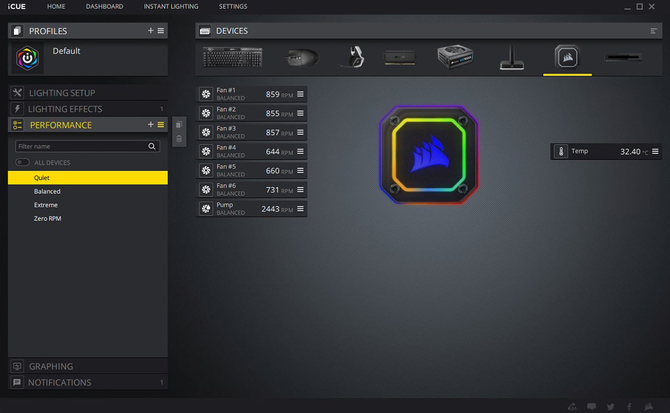The image size is (670, 413).
Task: Click the Fan #2 fan icon
Action: pyautogui.click(x=206, y=113)
